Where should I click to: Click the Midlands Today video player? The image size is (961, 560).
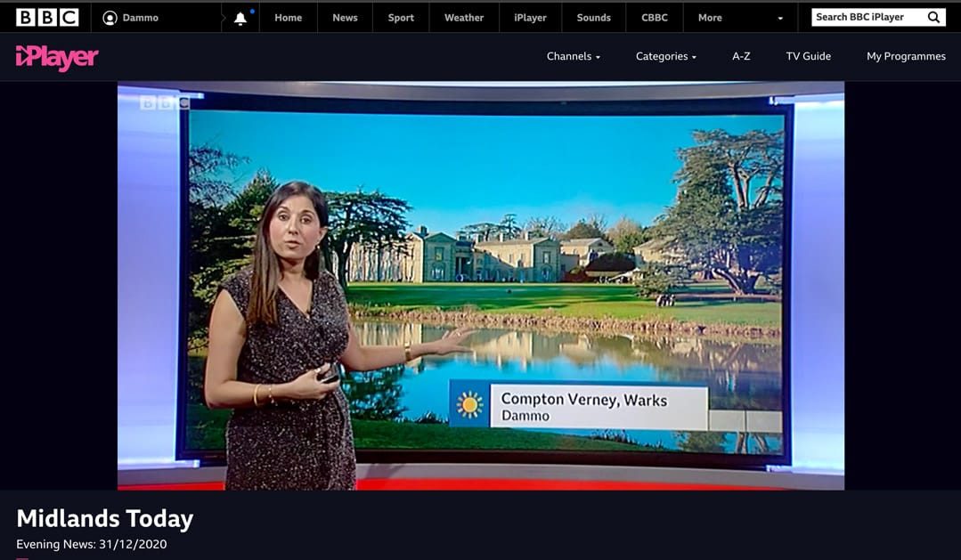coord(481,286)
